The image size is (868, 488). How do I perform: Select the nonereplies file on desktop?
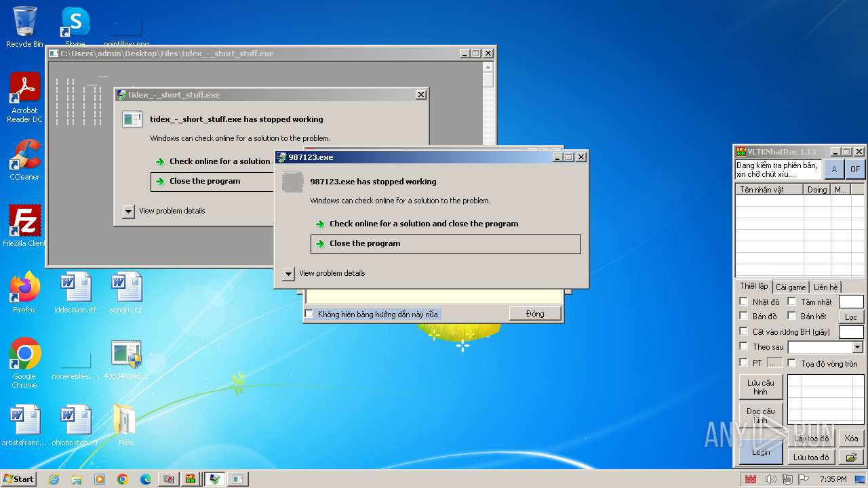[75, 366]
